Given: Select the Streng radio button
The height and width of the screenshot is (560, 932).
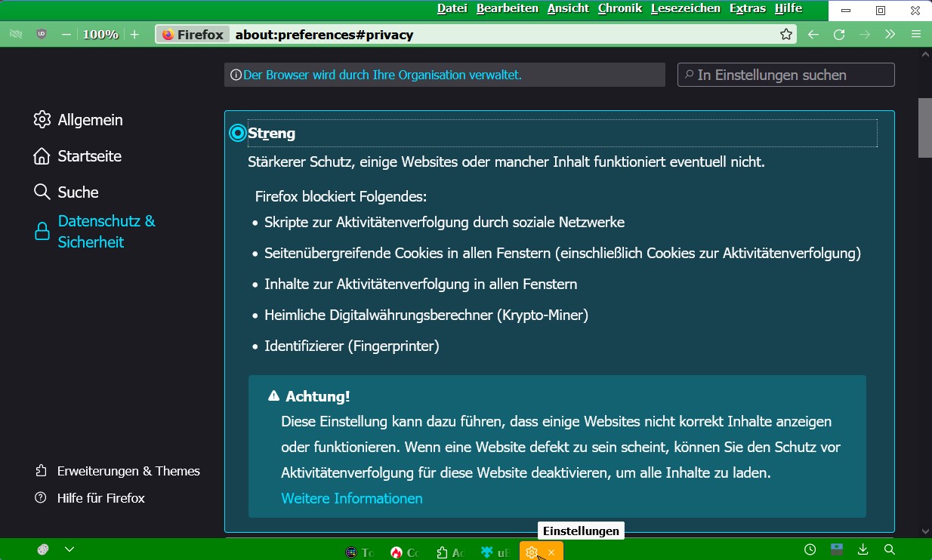Looking at the screenshot, I should pyautogui.click(x=238, y=134).
